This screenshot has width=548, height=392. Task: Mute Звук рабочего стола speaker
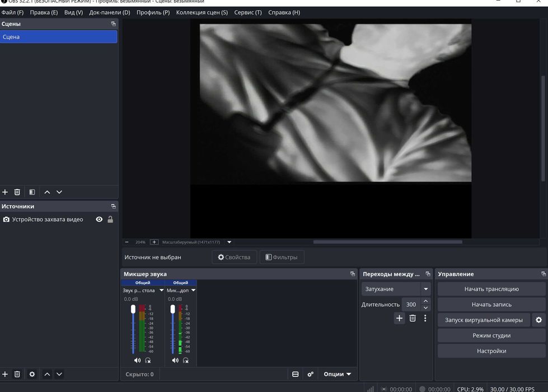pyautogui.click(x=137, y=360)
